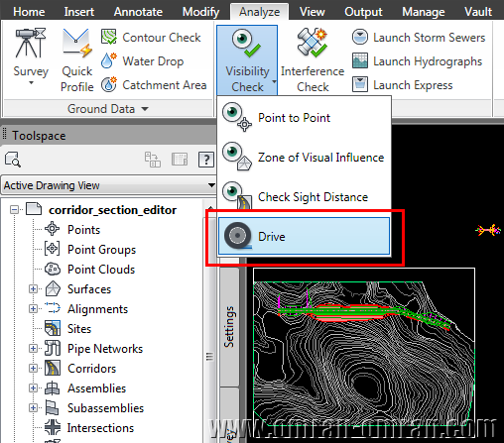Viewport: 504px width, 443px height.
Task: Switch to the Manage ribbon tab
Action: 424,12
